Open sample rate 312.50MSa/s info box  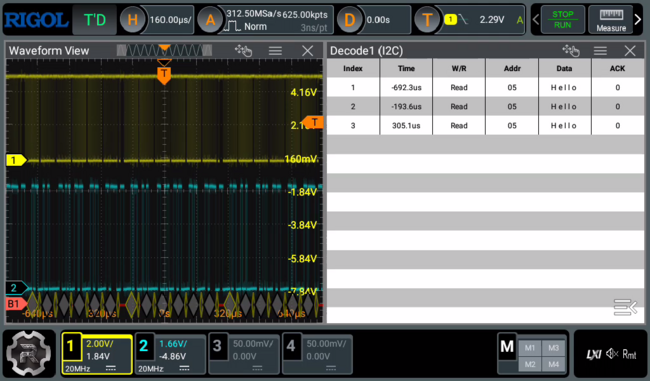click(x=277, y=20)
